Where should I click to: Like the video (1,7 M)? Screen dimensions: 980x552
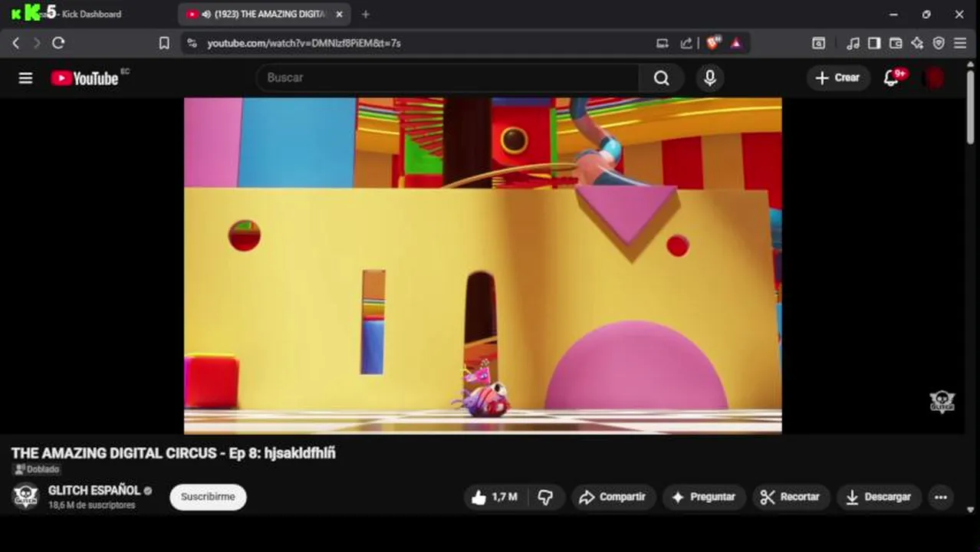coord(495,497)
